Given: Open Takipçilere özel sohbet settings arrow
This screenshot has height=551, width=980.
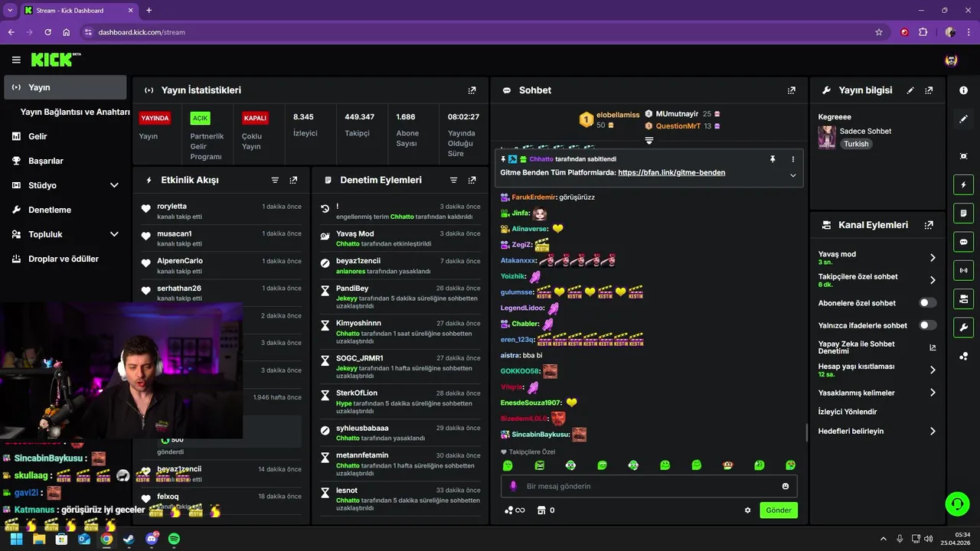Looking at the screenshot, I should point(933,280).
